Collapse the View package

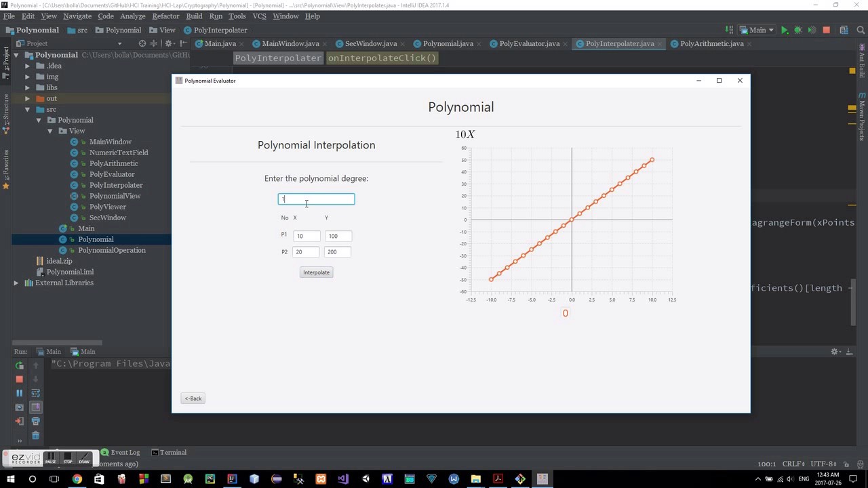(50, 131)
